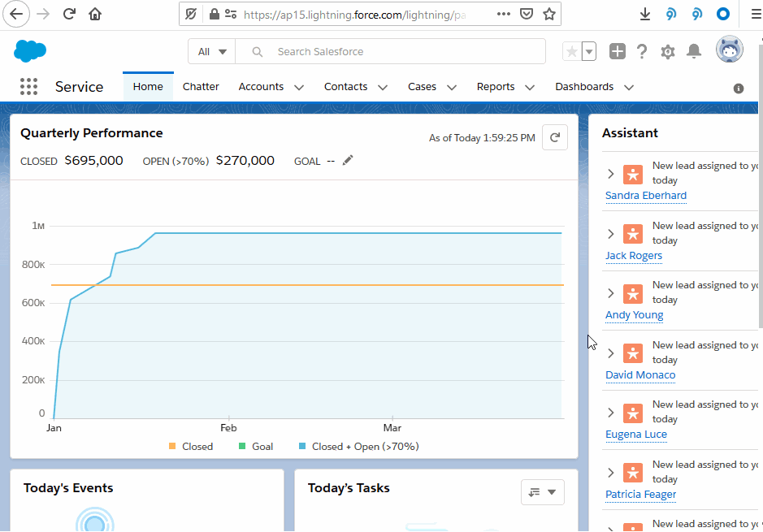This screenshot has width=763, height=532.
Task: Open the Chatter tab
Action: pos(201,87)
